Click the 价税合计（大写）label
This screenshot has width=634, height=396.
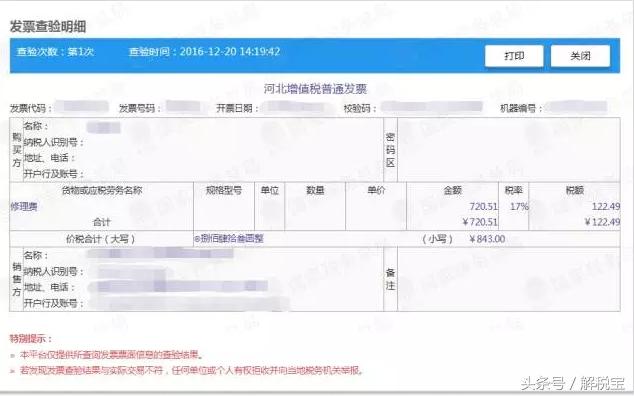click(x=101, y=239)
